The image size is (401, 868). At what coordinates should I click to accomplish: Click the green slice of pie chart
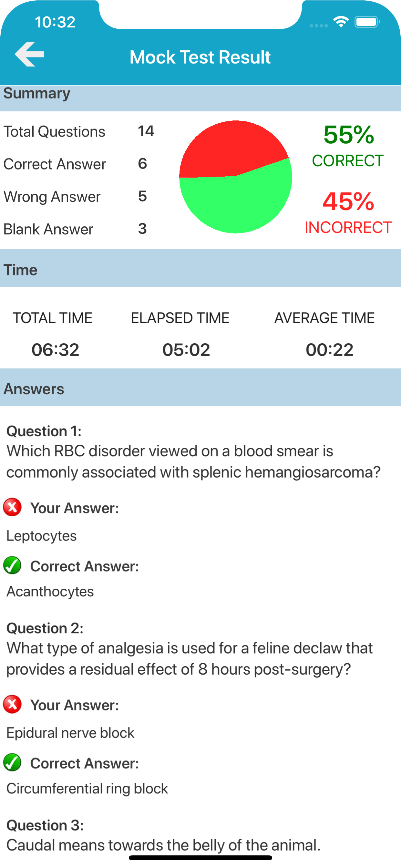[x=236, y=202]
